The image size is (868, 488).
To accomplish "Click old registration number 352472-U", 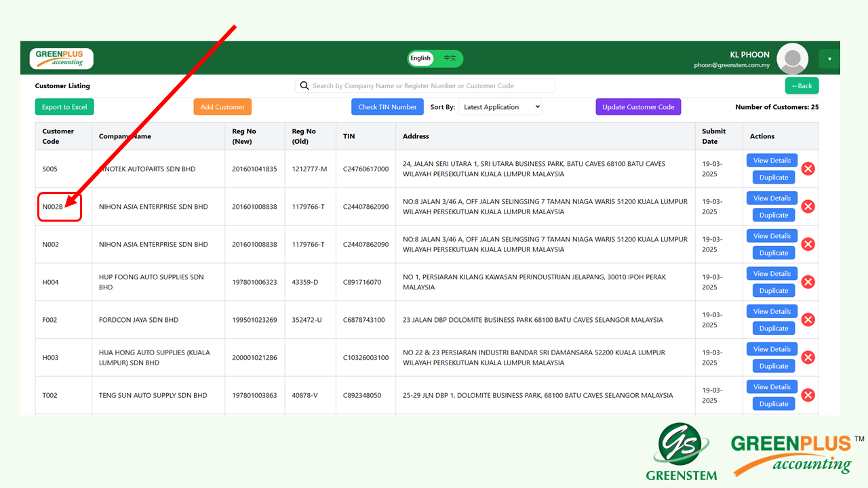I will pos(307,320).
